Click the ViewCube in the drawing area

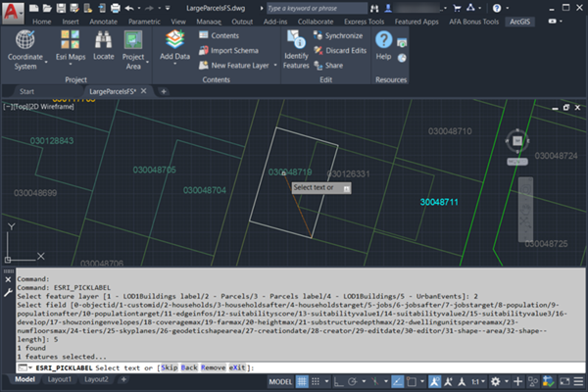pos(516,143)
